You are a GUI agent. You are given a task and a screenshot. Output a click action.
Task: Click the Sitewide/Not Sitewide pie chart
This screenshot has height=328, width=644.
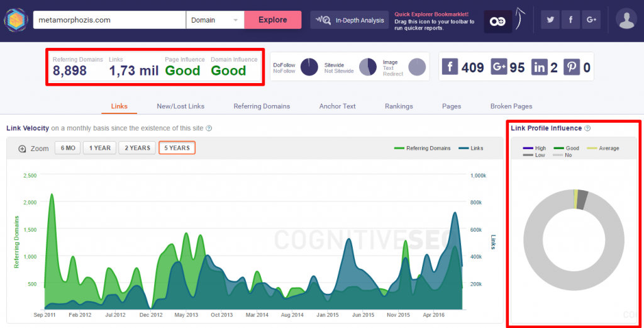[x=367, y=67]
